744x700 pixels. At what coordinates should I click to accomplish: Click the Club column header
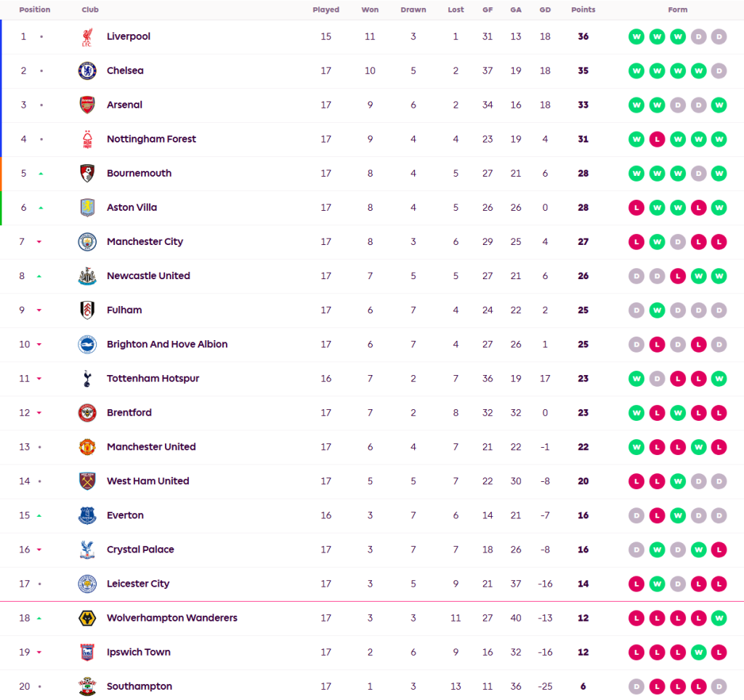click(x=90, y=10)
